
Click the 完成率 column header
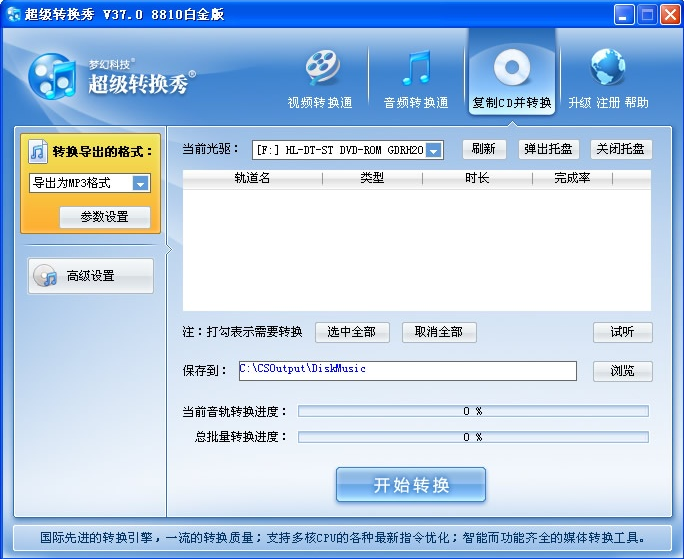[572, 178]
